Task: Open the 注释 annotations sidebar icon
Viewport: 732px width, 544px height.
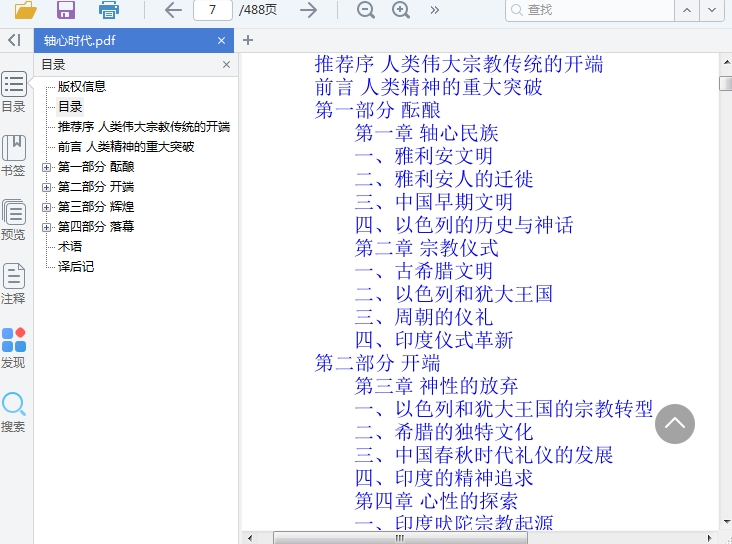Action: [14, 284]
